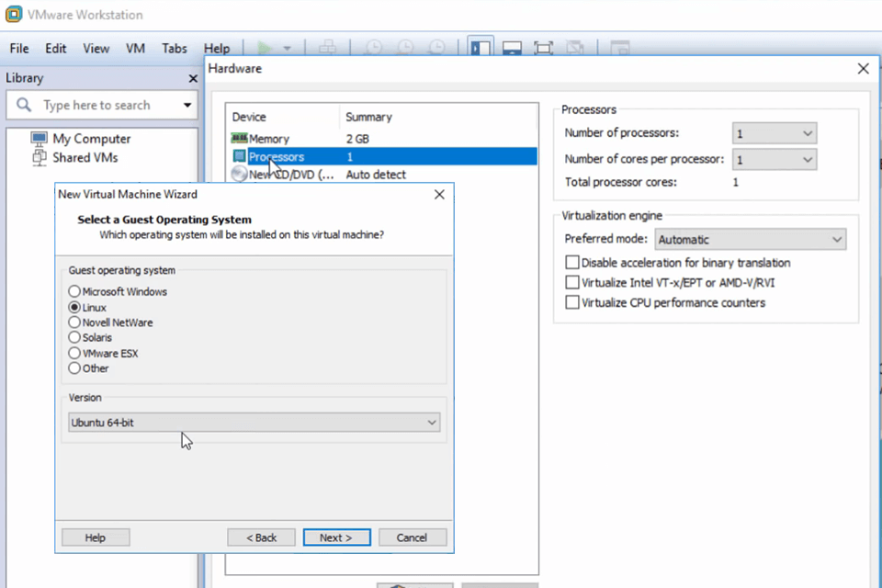
Task: Select Shared VMs in Library tree
Action: click(85, 157)
